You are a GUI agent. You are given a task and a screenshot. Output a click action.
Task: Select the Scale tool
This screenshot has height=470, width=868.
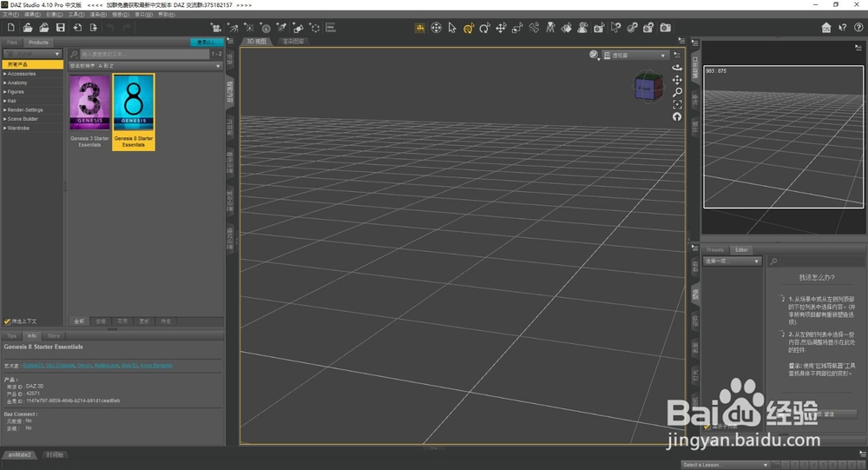[x=517, y=28]
